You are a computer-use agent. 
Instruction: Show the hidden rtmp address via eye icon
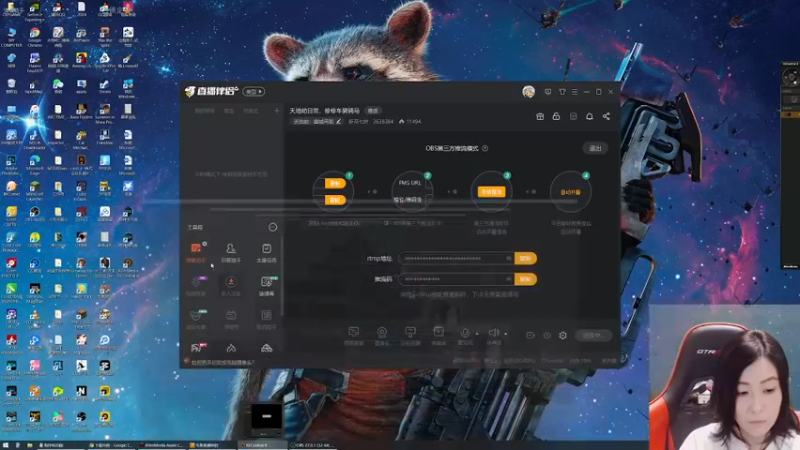[x=508, y=259]
